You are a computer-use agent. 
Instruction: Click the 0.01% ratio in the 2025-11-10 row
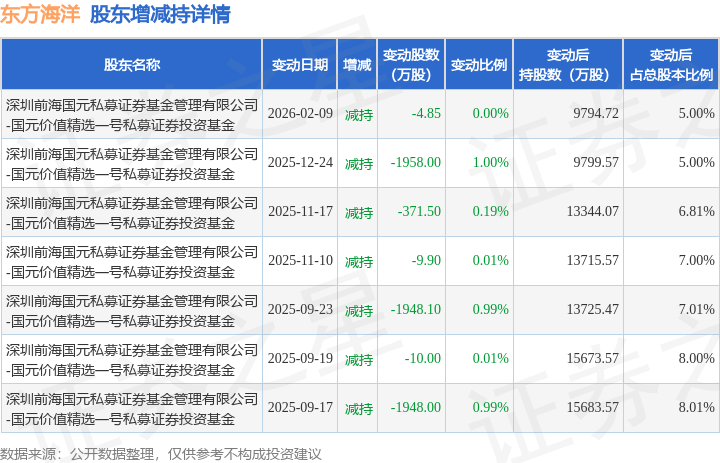pyautogui.click(x=490, y=260)
